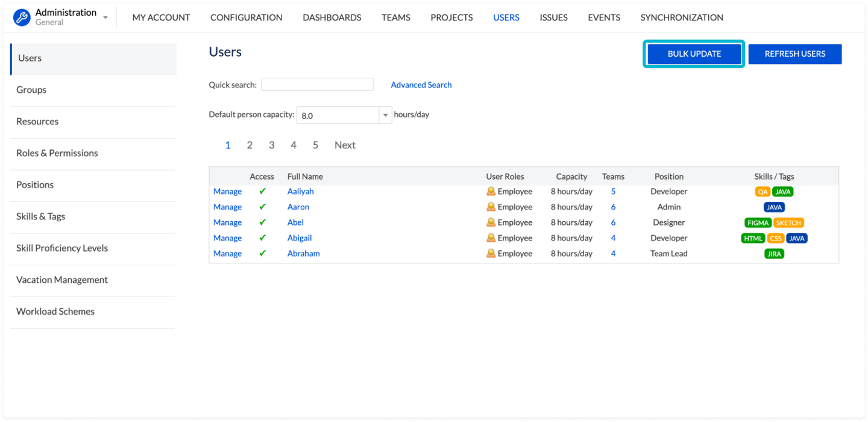868x422 pixels.
Task: Click the FIGMA skill tag for Abel
Action: (x=758, y=223)
